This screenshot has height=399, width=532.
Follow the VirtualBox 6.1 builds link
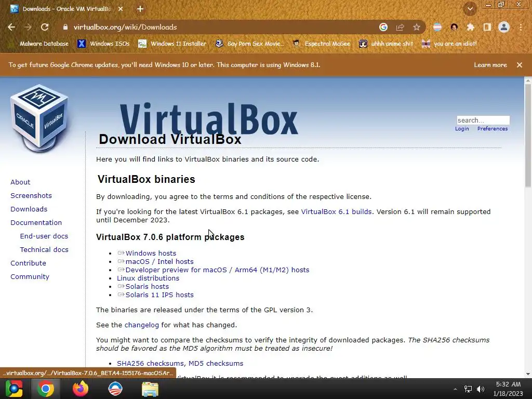click(x=336, y=212)
